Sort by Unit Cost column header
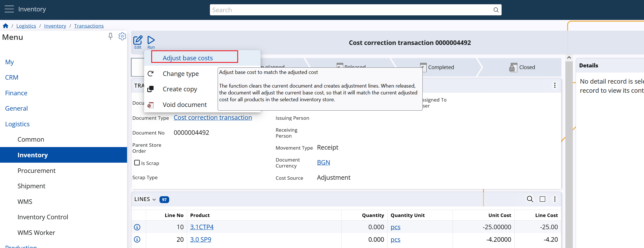This screenshot has height=248, width=644. coord(500,215)
